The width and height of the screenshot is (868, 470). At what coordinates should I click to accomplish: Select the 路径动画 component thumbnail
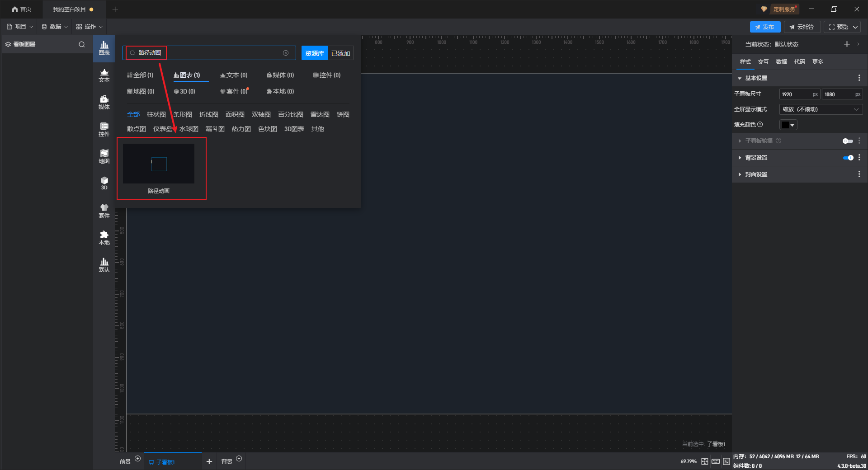coord(159,164)
